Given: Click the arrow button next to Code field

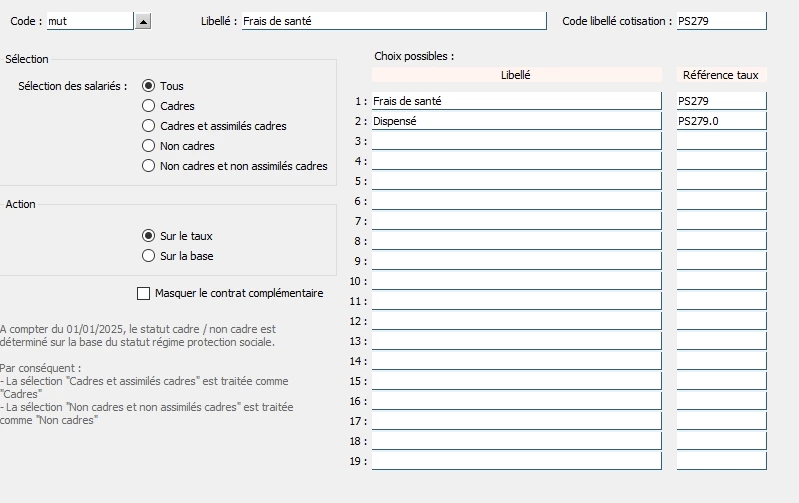Looking at the screenshot, I should click(142, 21).
